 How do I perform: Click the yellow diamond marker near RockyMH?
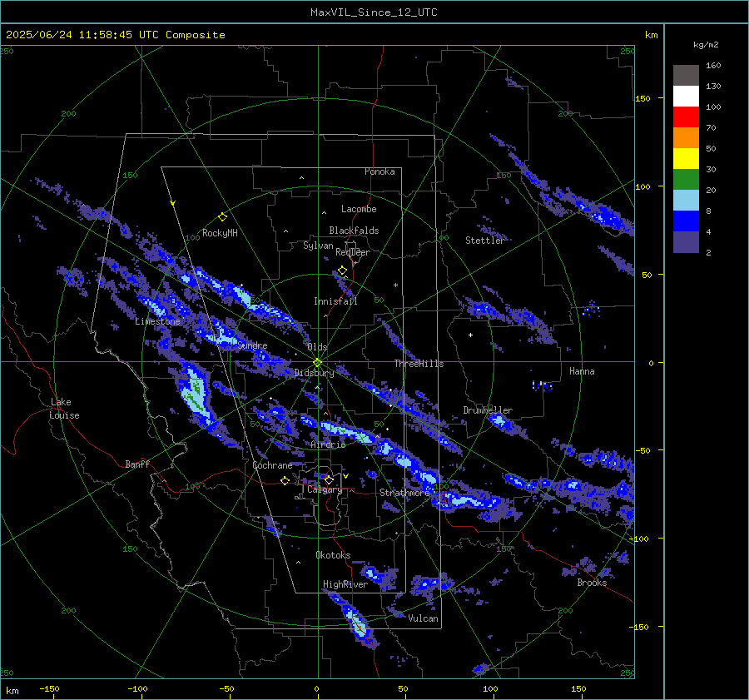point(222,217)
